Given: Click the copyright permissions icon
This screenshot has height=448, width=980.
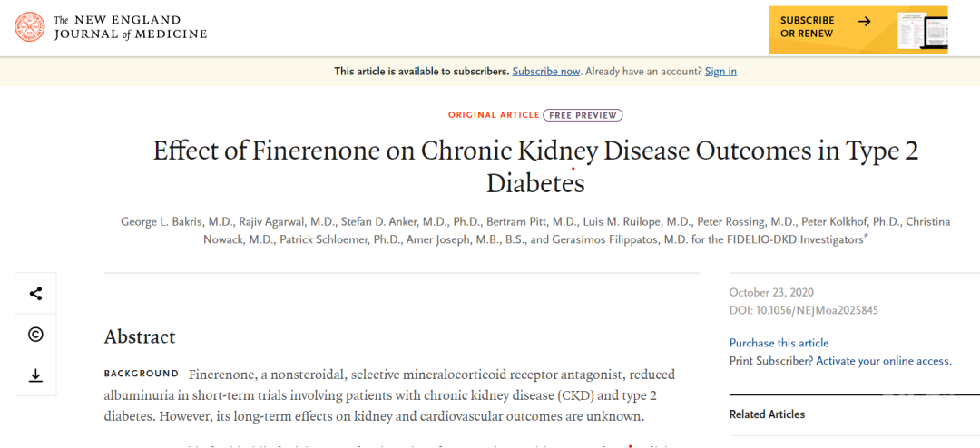Looking at the screenshot, I should click(35, 335).
